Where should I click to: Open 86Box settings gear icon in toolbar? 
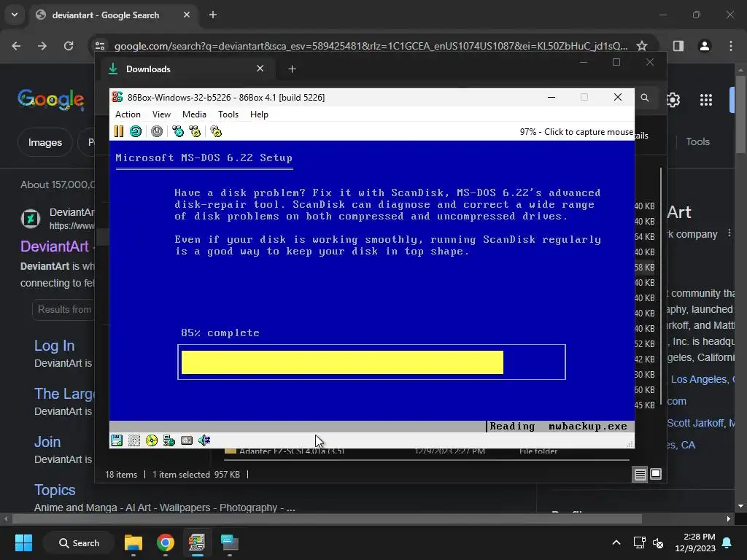coord(216,131)
